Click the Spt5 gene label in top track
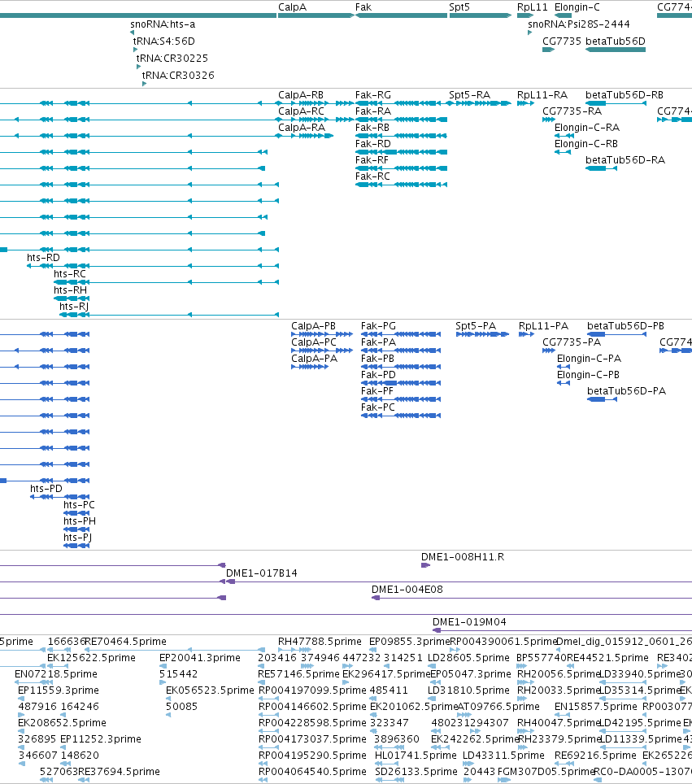Screen dimensions: 692x784 click(459, 7)
